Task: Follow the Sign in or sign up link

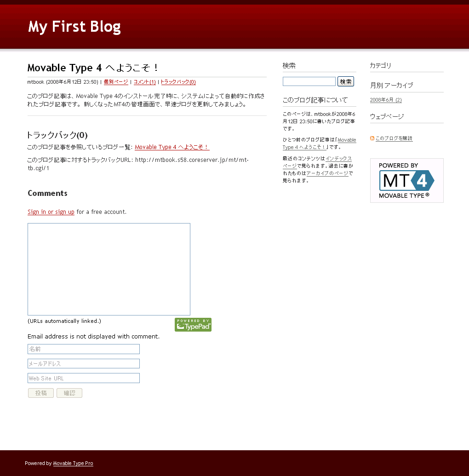Action: click(51, 212)
